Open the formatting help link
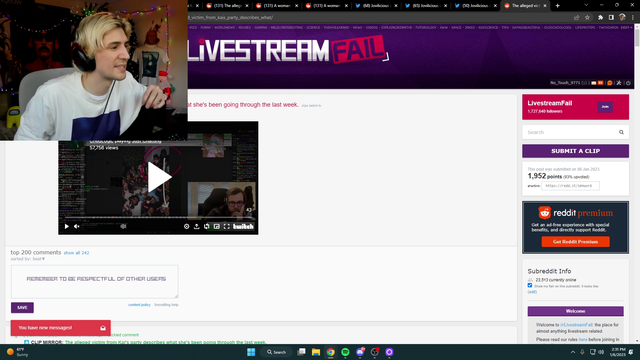This screenshot has height=360, width=640. [166, 305]
